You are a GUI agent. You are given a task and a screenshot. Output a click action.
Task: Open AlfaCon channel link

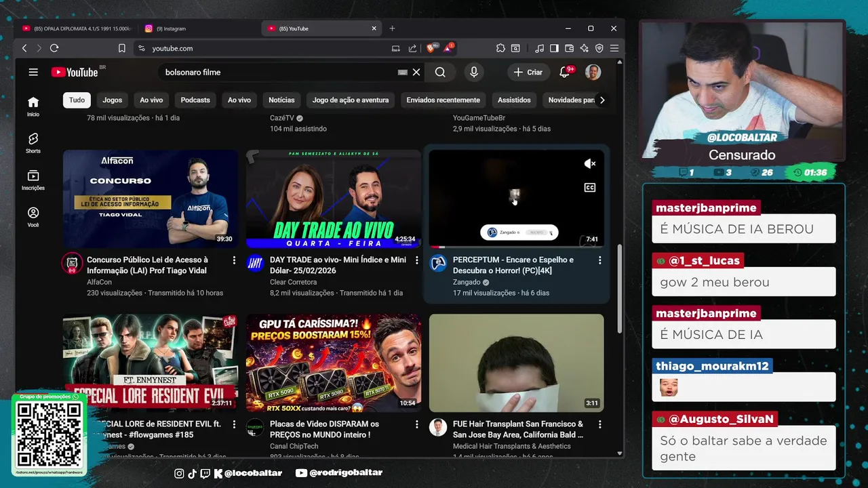pyautogui.click(x=99, y=282)
